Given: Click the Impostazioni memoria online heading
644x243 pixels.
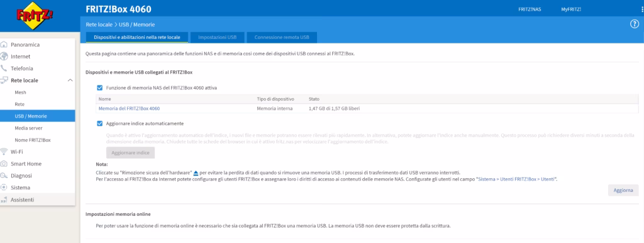Looking at the screenshot, I should click(118, 214).
